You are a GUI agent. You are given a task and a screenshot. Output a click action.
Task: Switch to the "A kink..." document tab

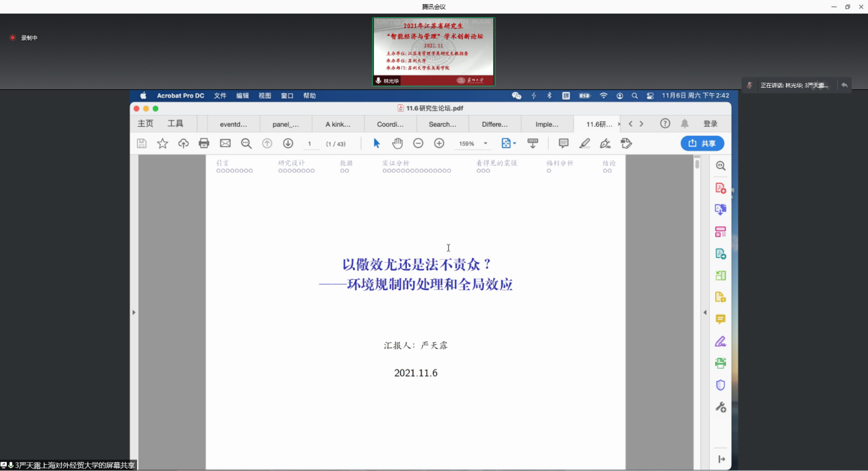coord(338,124)
